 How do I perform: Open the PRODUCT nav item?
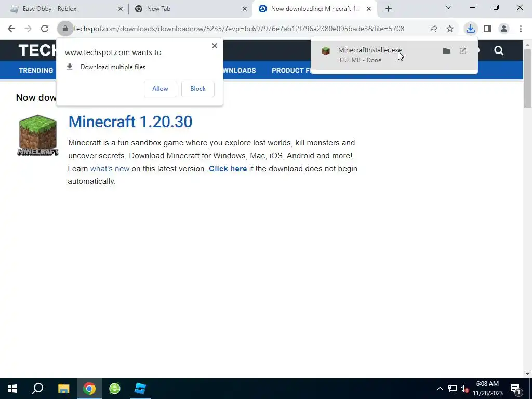291,70
